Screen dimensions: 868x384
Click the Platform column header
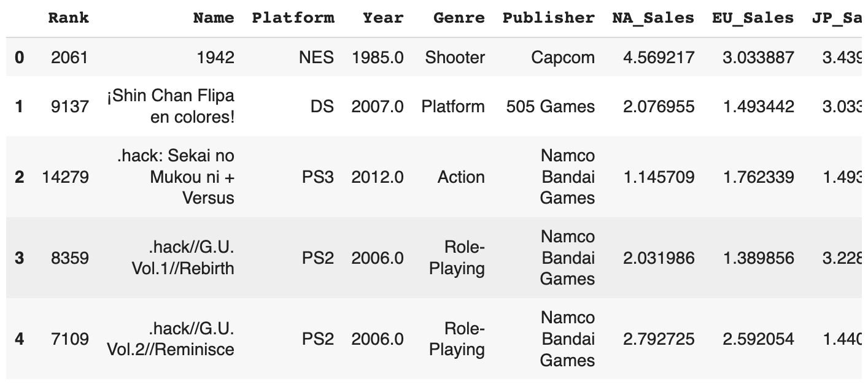pos(293,18)
